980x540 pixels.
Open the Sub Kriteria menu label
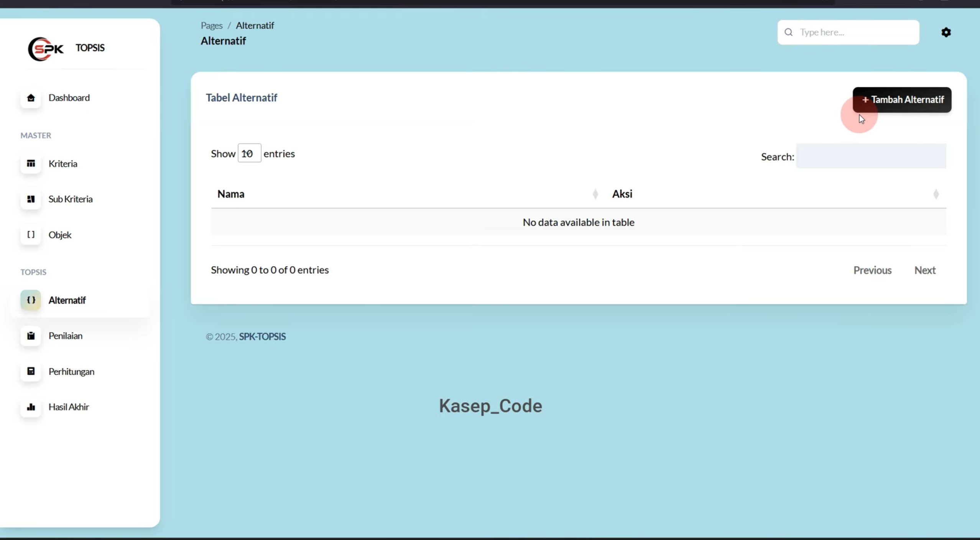tap(71, 199)
